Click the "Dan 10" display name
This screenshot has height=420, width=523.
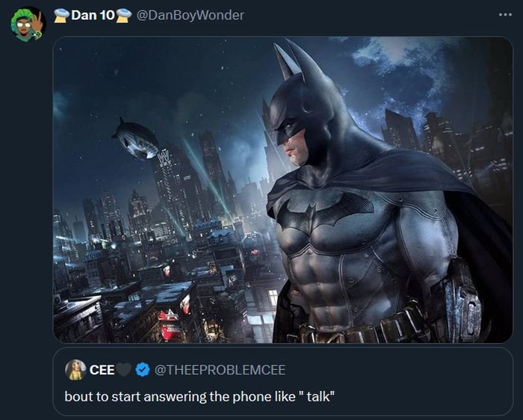[x=92, y=15]
